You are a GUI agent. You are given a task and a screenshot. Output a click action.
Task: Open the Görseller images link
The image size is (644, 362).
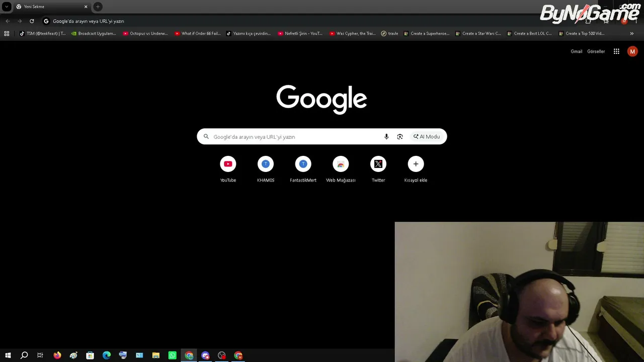(x=596, y=51)
